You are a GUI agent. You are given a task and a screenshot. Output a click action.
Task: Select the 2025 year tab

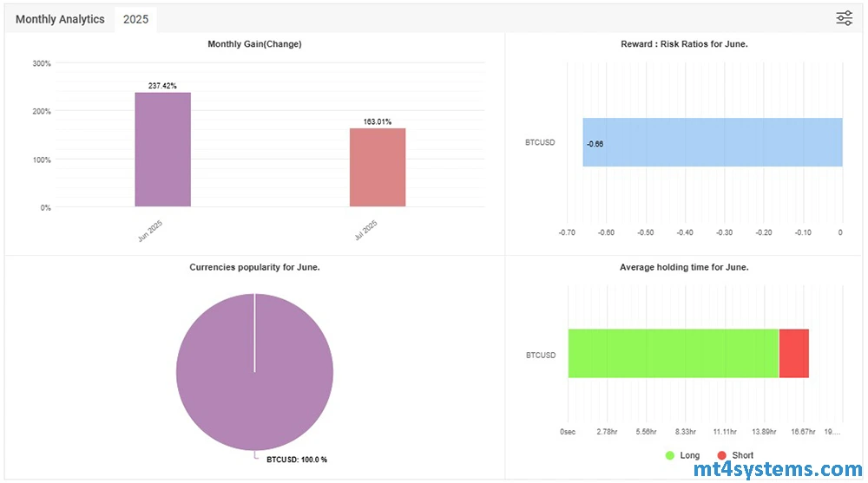point(135,19)
